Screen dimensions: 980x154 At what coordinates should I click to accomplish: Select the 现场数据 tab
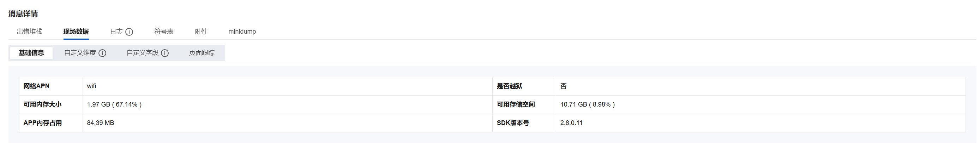click(x=76, y=32)
